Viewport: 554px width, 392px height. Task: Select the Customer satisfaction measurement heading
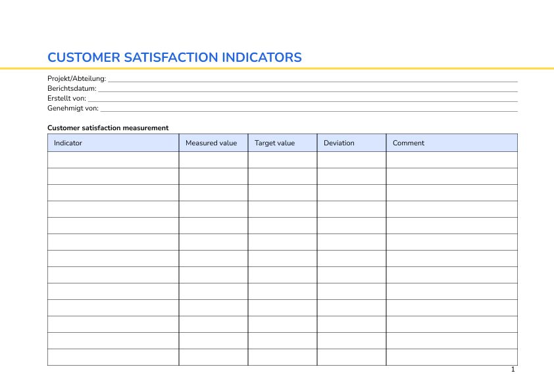[x=108, y=128]
